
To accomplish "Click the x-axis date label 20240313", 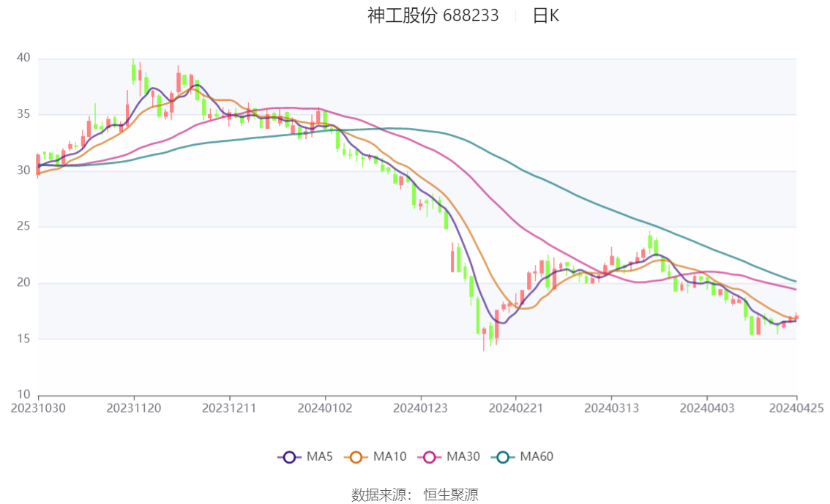I will (x=611, y=408).
